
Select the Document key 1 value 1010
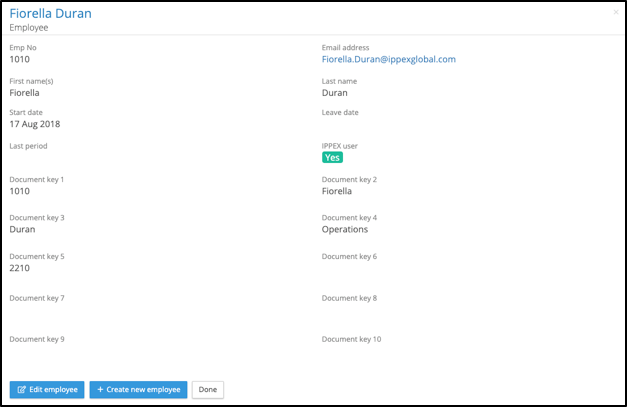tap(20, 191)
